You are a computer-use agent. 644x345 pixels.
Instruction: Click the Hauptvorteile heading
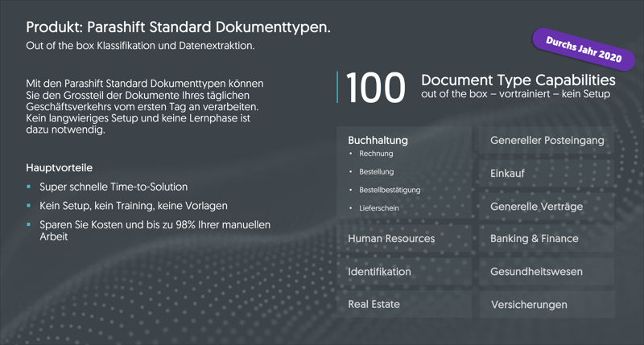[59, 168]
